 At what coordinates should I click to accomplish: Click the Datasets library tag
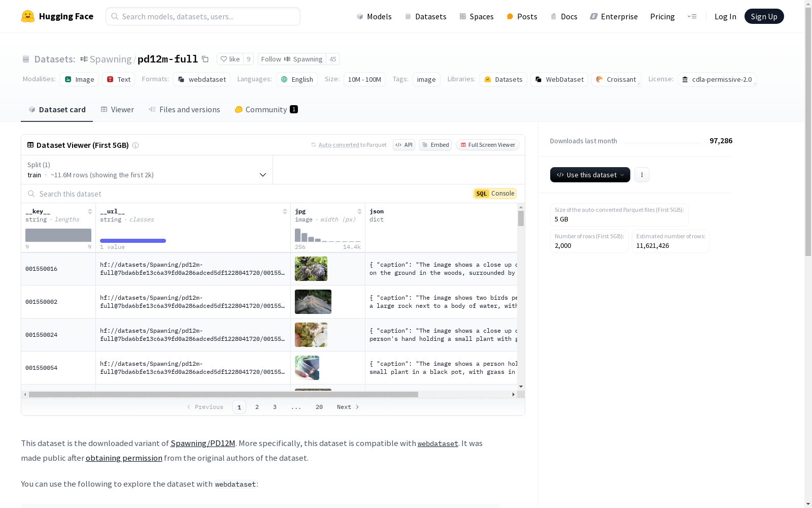(503, 79)
